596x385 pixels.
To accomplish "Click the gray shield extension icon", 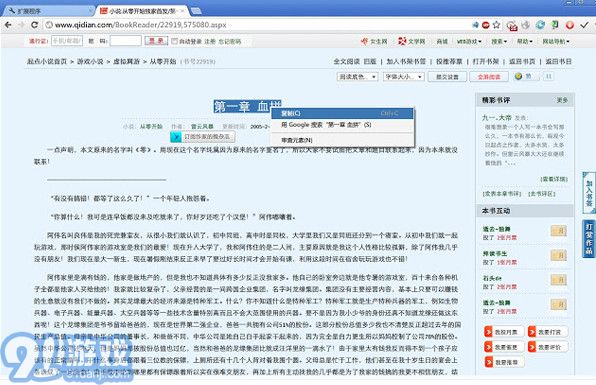I will point(526,25).
